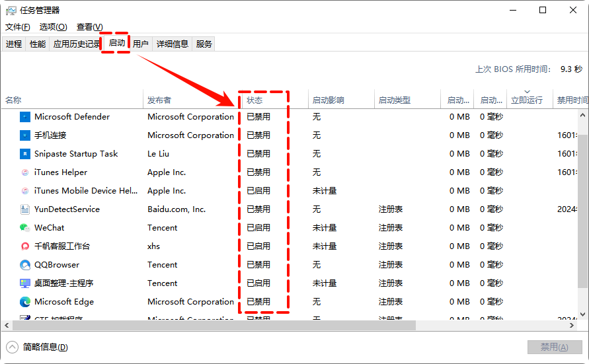Click the QQBrowser icon
Image resolution: width=589 pixels, height=364 pixels.
(x=25, y=265)
